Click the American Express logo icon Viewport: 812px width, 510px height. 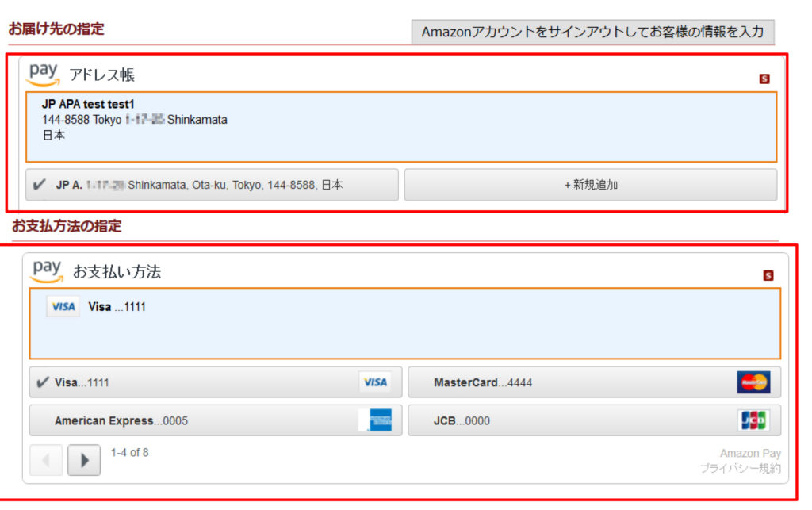tap(375, 420)
